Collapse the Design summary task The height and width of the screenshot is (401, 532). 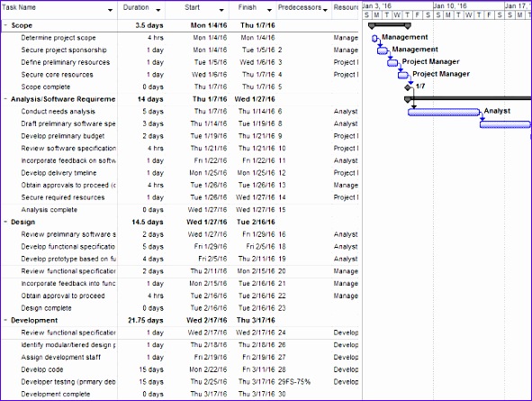point(5,222)
